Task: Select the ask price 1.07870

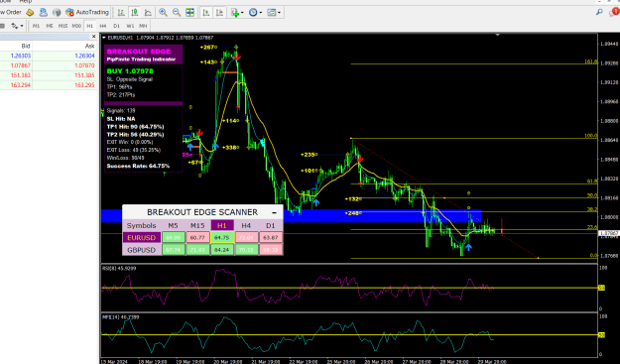Action: coord(84,65)
